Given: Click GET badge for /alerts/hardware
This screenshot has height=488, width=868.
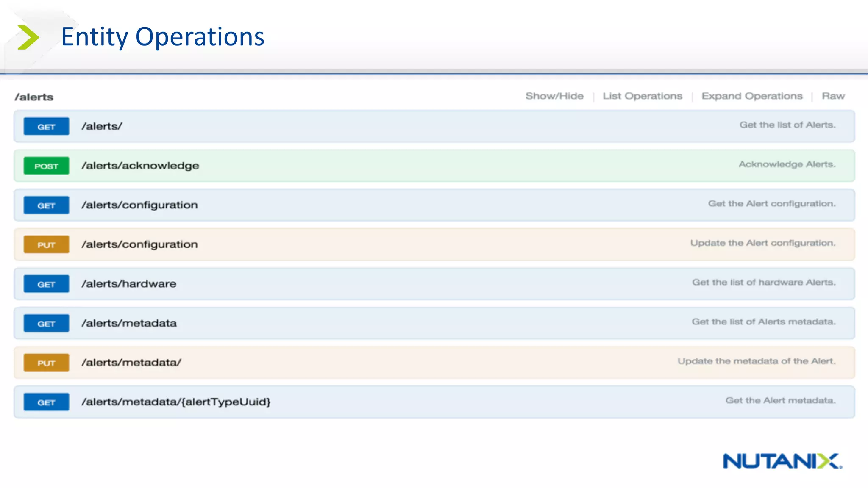Looking at the screenshot, I should pyautogui.click(x=46, y=284).
